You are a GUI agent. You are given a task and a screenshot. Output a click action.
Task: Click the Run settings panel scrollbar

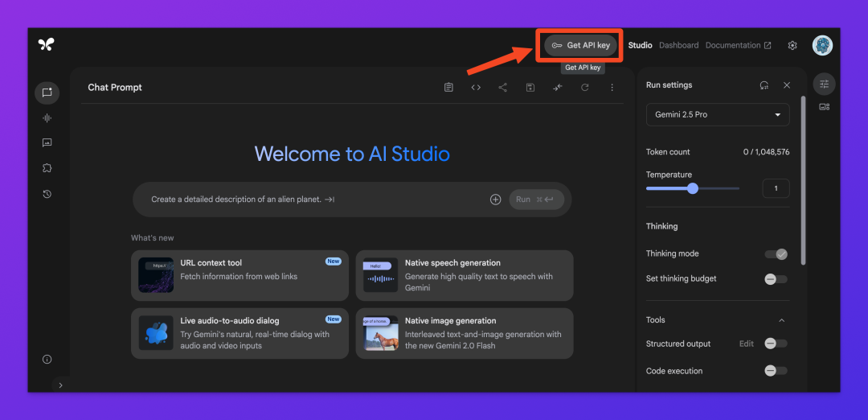(x=803, y=180)
